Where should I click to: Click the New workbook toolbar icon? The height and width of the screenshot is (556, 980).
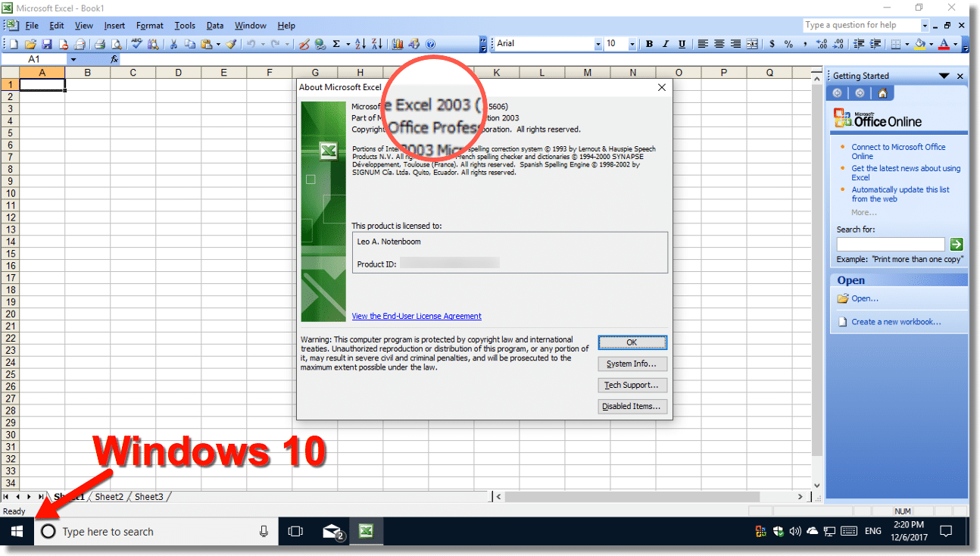14,44
